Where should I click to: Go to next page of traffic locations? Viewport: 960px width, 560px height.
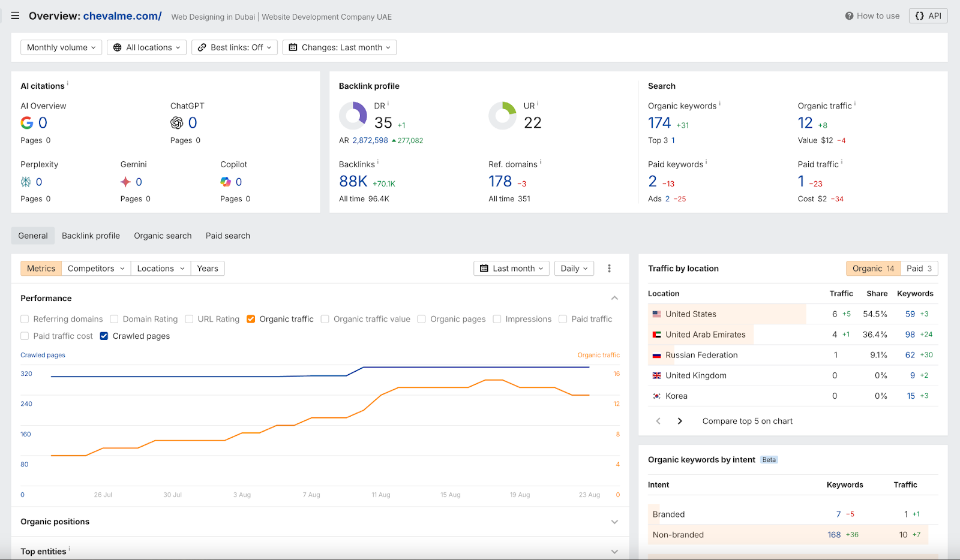tap(680, 421)
